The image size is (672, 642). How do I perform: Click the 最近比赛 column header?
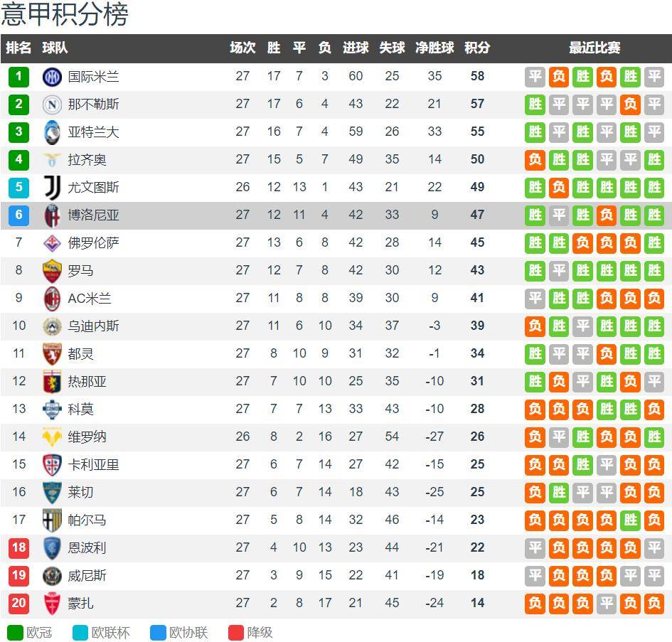coord(594,48)
